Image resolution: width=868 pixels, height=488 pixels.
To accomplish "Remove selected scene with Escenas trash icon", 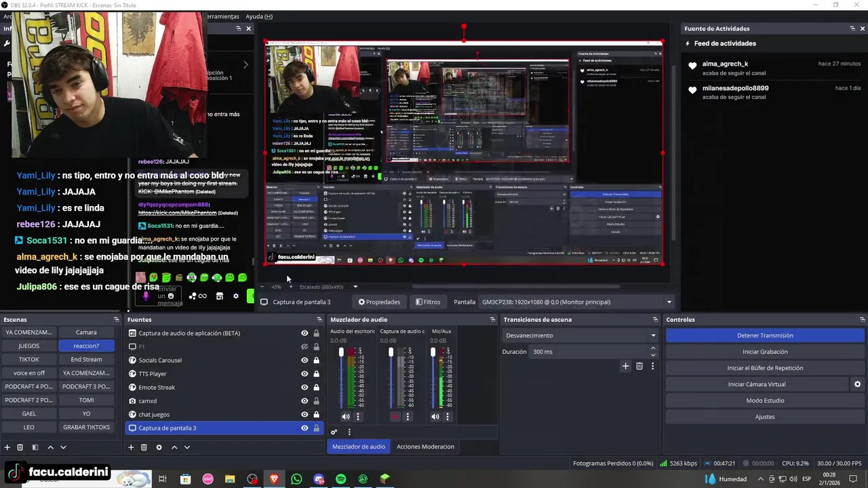I will click(x=20, y=447).
